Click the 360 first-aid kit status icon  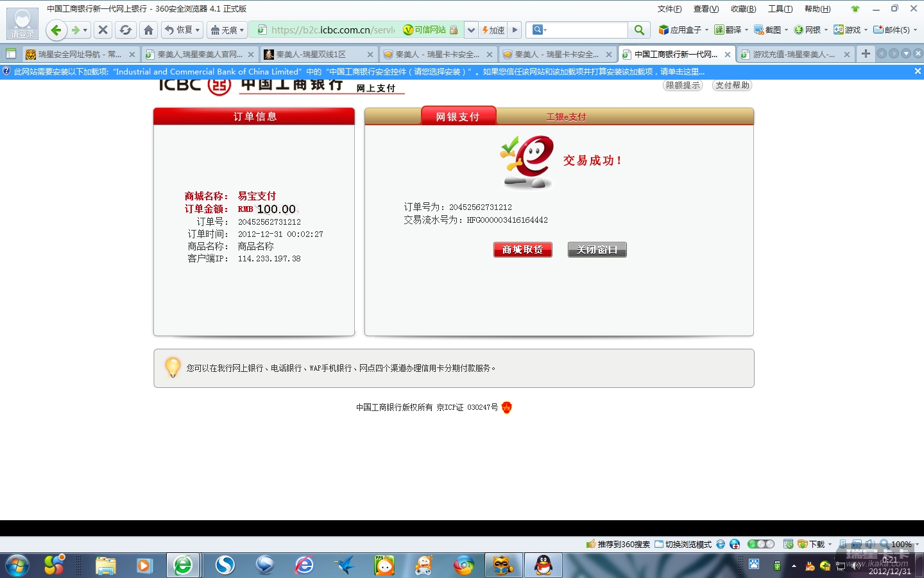point(735,544)
